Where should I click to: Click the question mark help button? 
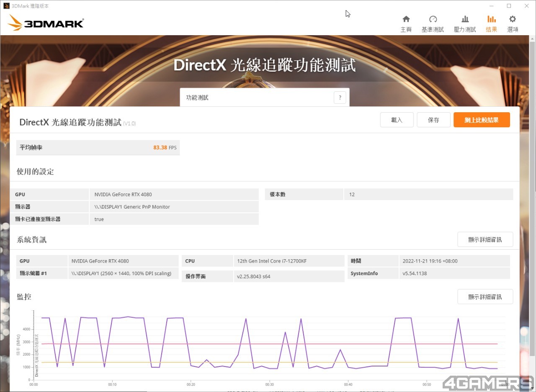point(340,98)
